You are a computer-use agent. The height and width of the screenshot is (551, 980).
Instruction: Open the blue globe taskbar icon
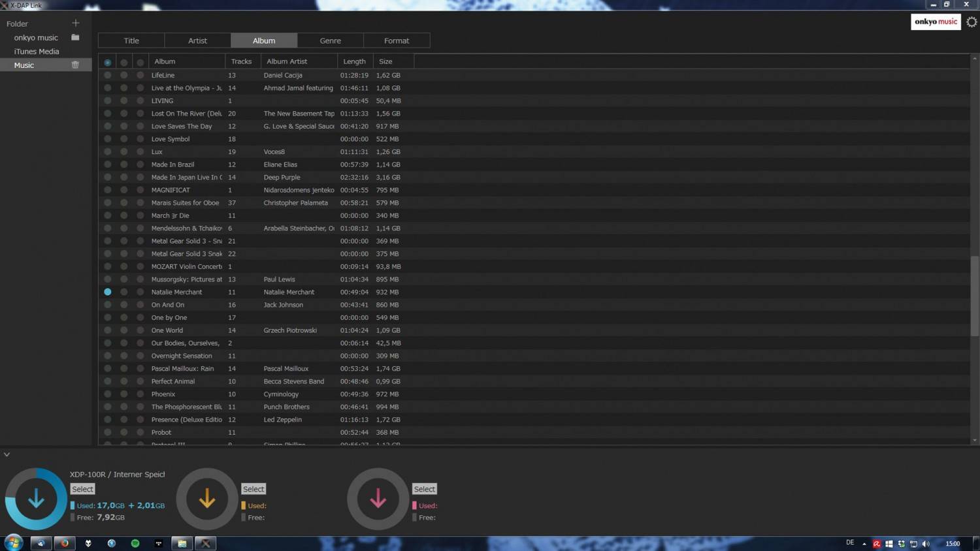tap(112, 543)
